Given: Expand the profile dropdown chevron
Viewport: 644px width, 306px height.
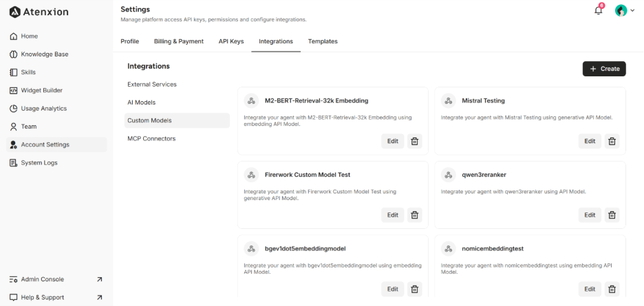Looking at the screenshot, I should 632,11.
